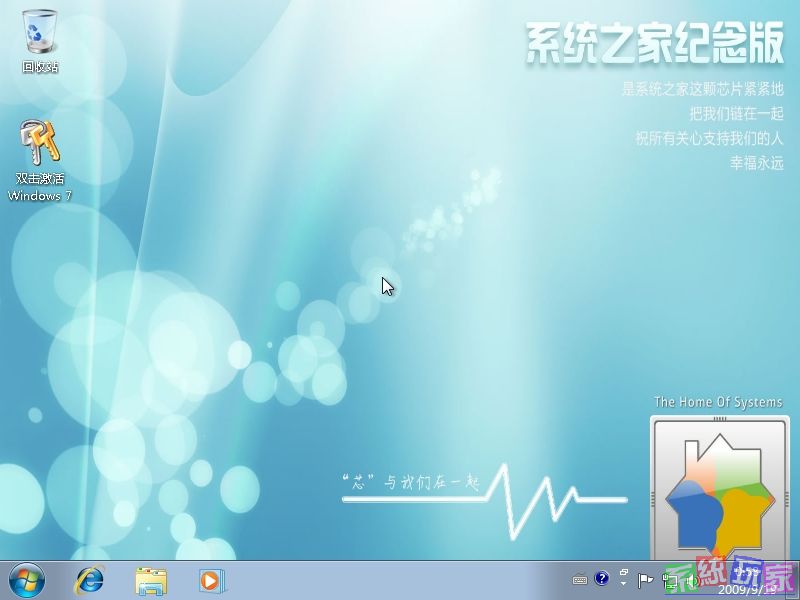Launch Internet Explorer from the taskbar
Screen dimensions: 800x600
point(90,580)
